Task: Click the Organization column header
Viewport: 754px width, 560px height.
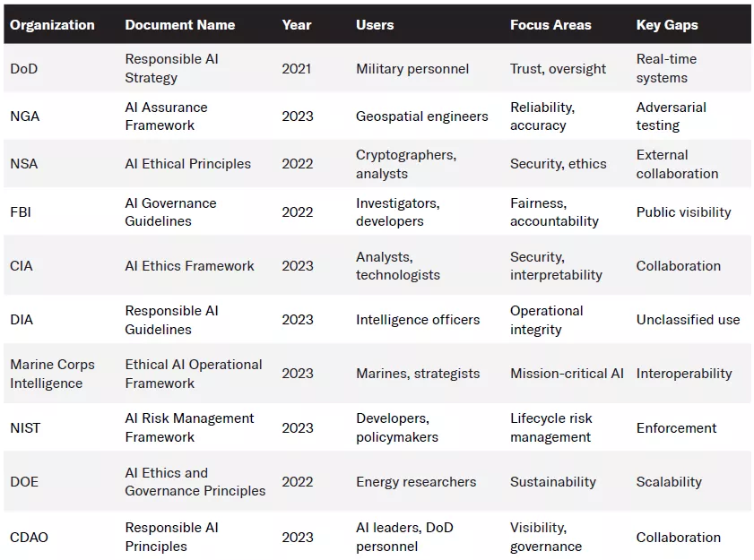Action: [52, 25]
